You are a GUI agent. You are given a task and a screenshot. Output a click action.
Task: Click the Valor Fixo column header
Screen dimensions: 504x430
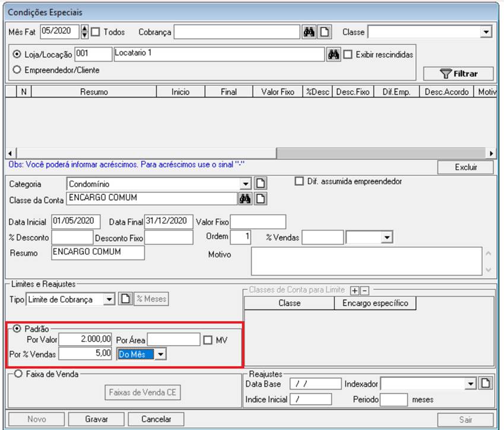pos(278,92)
